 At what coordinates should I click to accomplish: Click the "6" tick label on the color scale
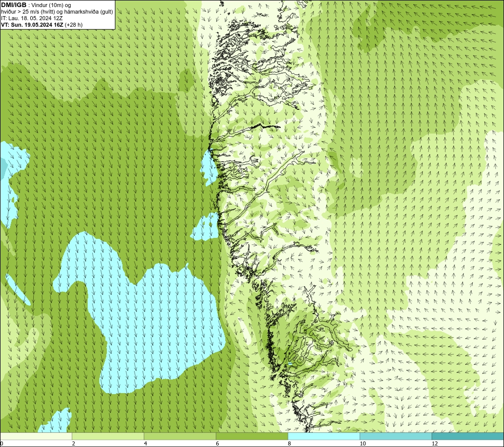(x=218, y=443)
